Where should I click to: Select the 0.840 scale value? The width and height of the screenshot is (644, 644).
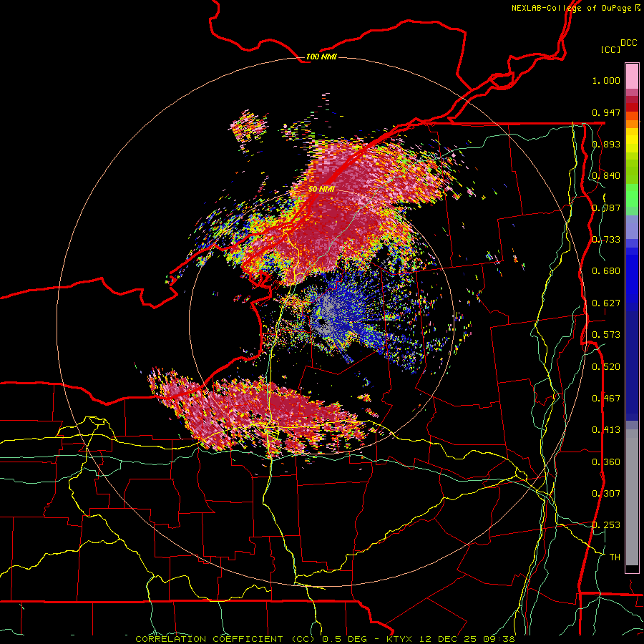point(606,176)
